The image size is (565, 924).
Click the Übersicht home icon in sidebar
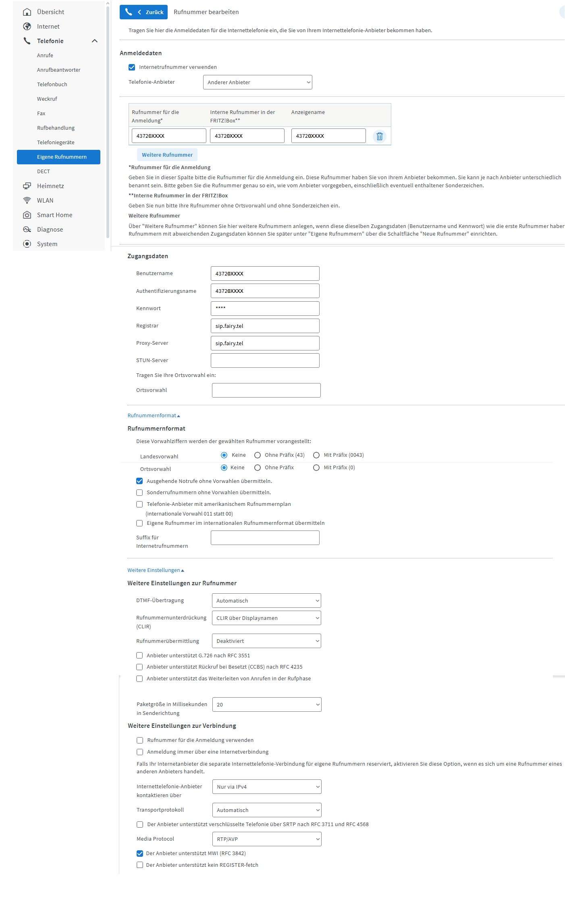tap(27, 12)
